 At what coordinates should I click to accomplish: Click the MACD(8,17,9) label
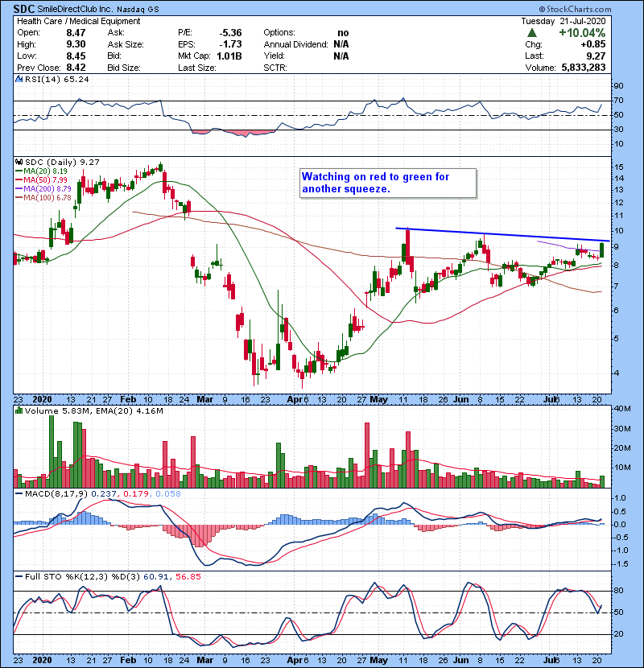click(56, 494)
